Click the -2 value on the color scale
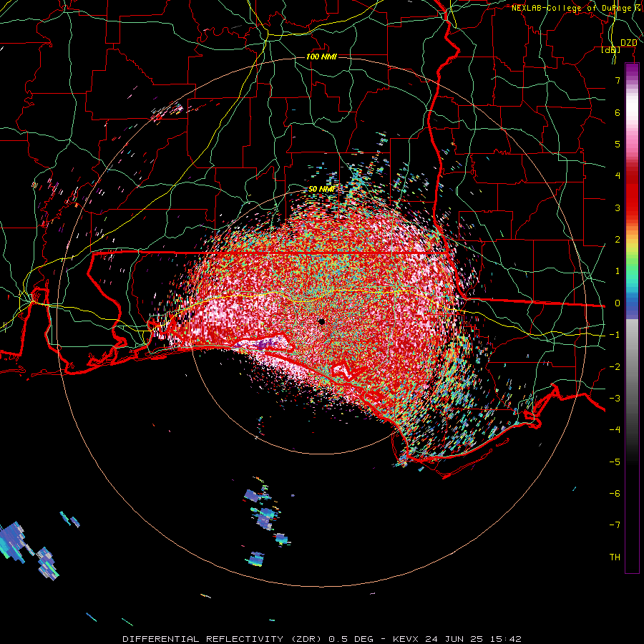The image size is (644, 644). click(x=615, y=367)
